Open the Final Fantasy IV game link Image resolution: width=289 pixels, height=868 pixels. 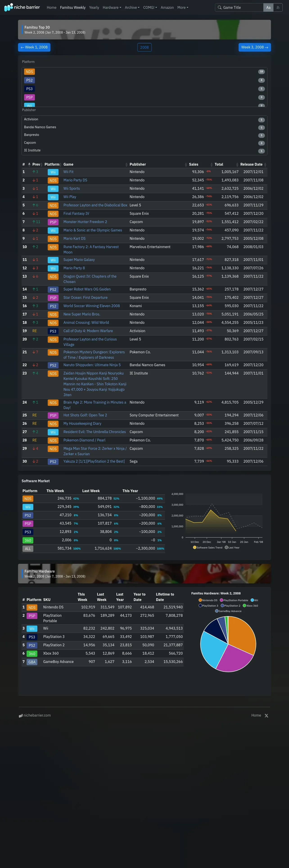pos(76,214)
